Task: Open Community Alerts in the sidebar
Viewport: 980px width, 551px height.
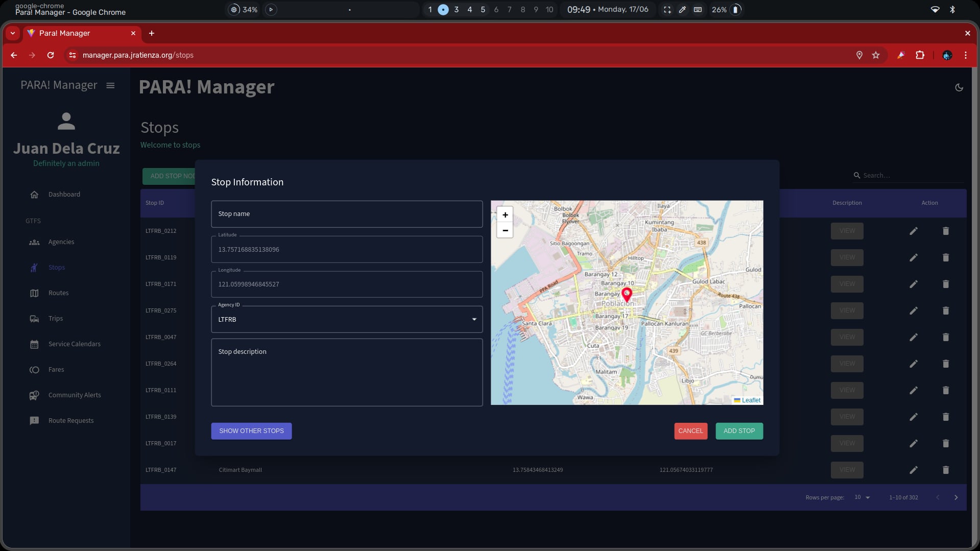Action: [75, 395]
